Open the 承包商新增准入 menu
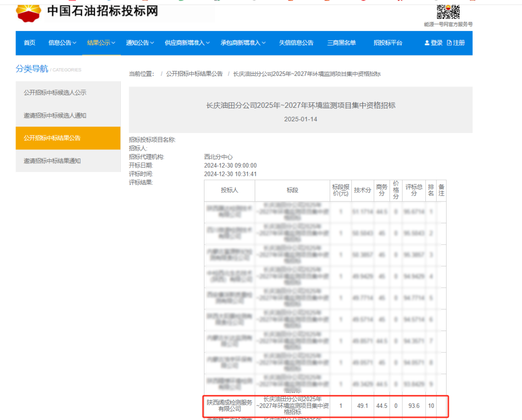 [240, 43]
